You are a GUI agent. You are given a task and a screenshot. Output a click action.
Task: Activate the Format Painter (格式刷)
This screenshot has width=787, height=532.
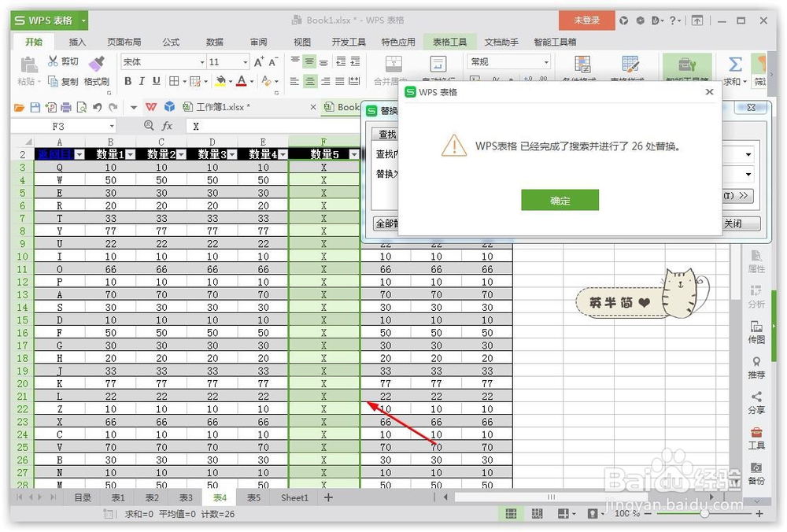coord(96,72)
